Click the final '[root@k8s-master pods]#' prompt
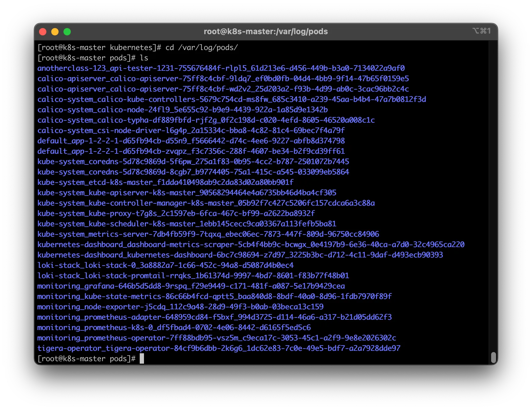This screenshot has height=410, width=532. (86, 359)
